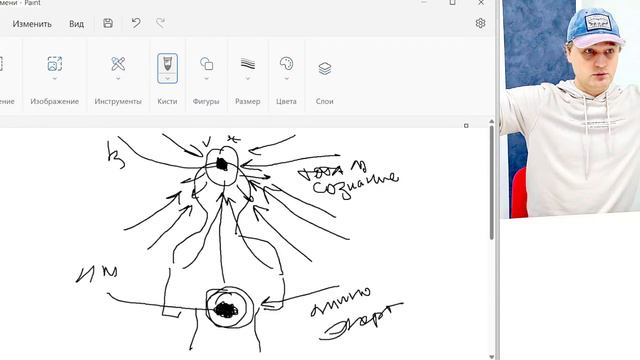The image size is (640, 360).
Task: Click the scrollbar up arrow
Action: (x=491, y=122)
